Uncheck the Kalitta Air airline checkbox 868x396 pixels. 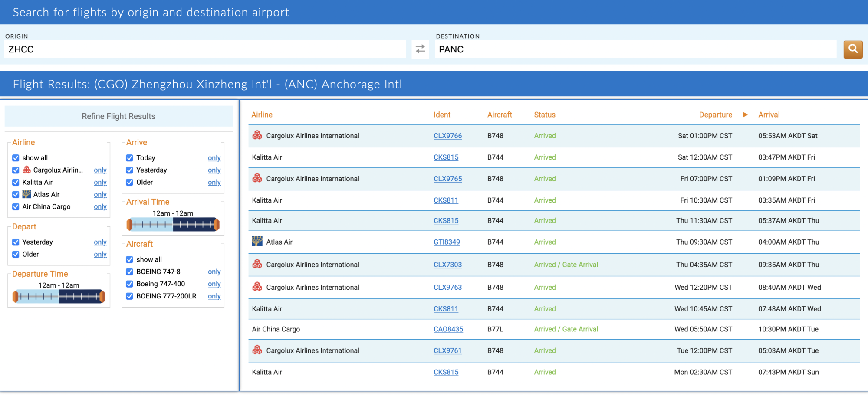pyautogui.click(x=16, y=182)
